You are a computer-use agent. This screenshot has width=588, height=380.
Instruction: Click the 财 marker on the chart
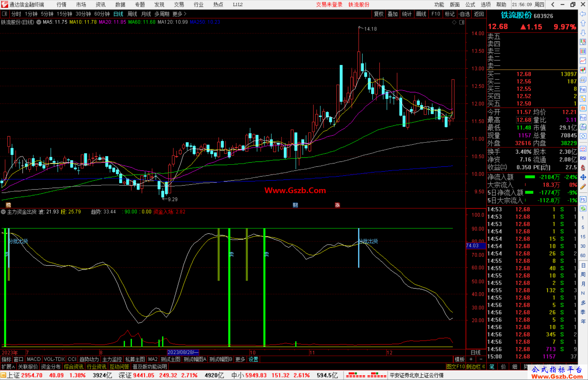[x=295, y=205]
